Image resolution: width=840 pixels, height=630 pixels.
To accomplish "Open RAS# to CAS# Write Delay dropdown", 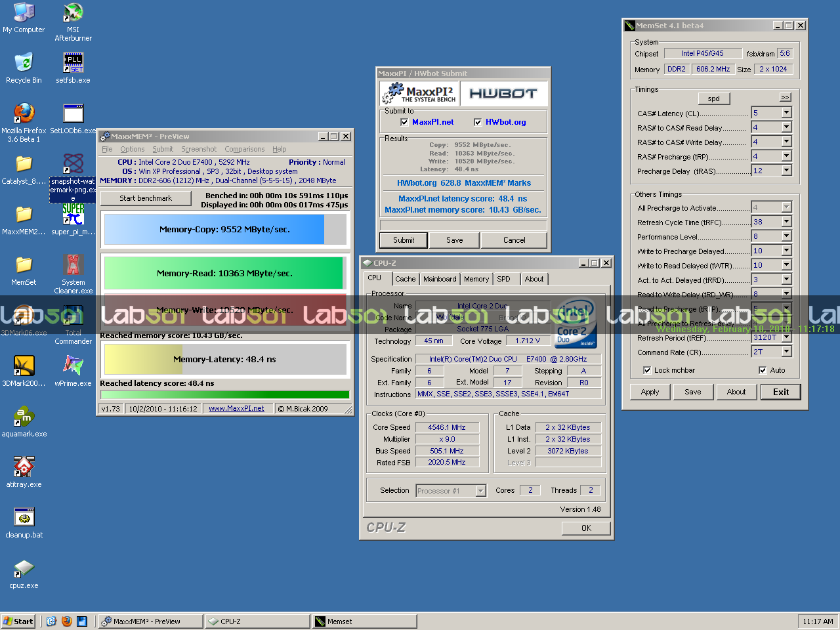I will coord(786,142).
